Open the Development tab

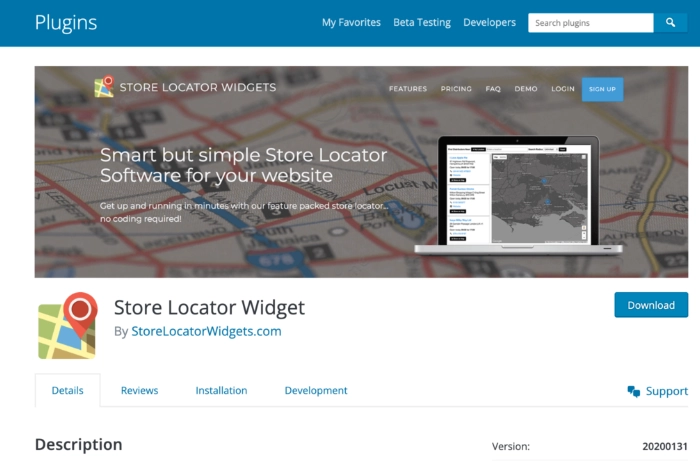[x=316, y=390]
